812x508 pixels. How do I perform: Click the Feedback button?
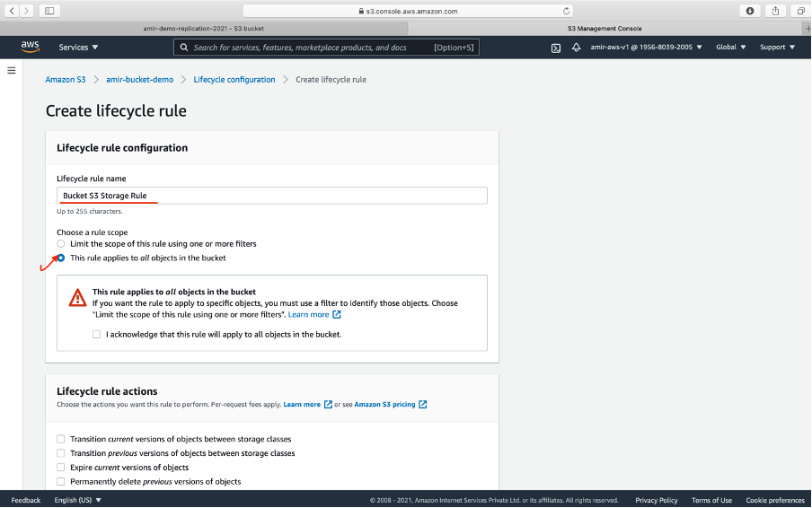(26, 500)
